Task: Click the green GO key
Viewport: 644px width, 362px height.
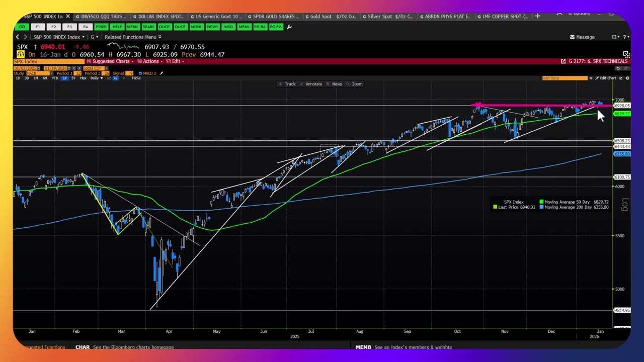Action: pyautogui.click(x=22, y=27)
